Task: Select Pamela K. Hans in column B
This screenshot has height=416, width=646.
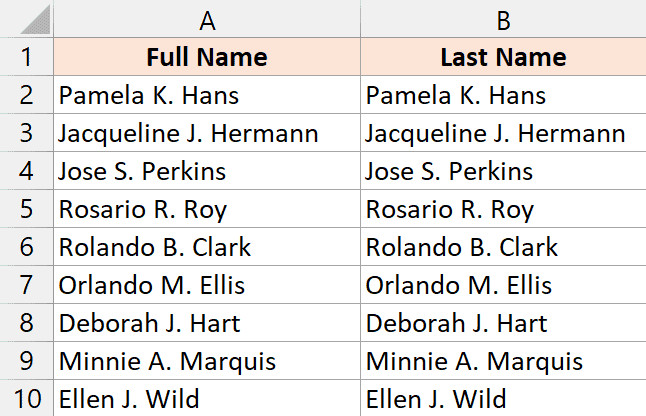Action: pos(456,96)
